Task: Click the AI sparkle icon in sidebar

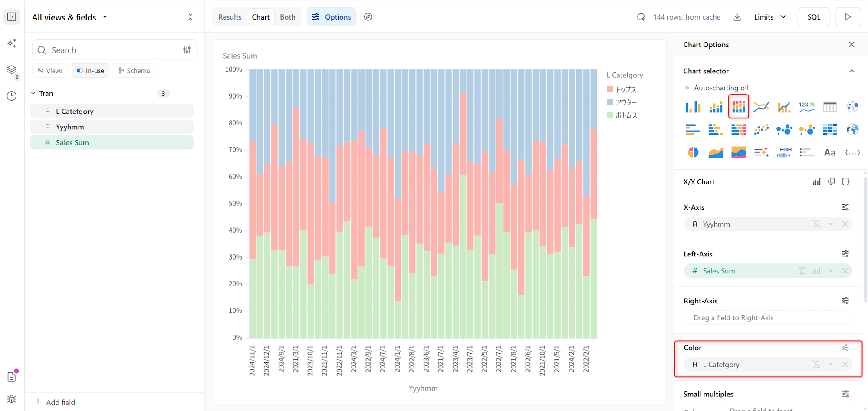Action: click(12, 43)
